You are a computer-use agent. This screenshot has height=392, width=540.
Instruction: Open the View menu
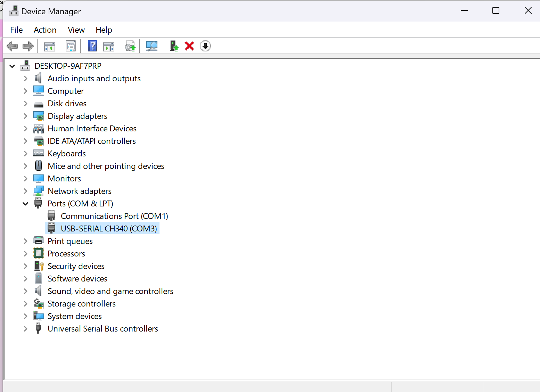click(76, 30)
